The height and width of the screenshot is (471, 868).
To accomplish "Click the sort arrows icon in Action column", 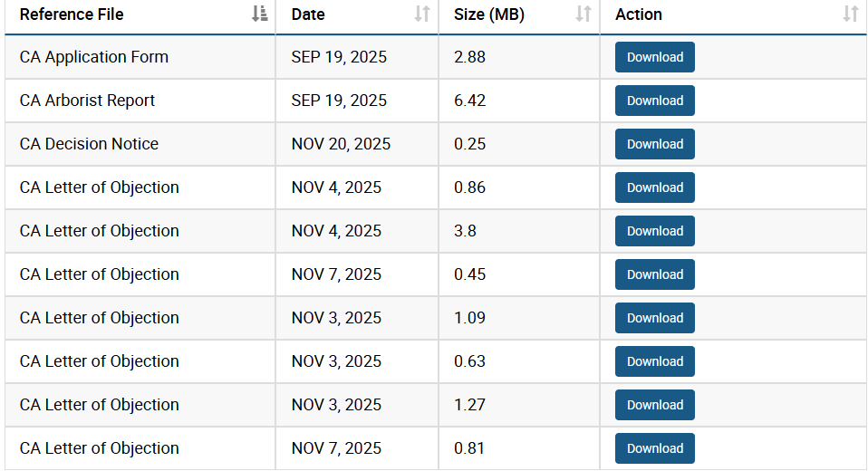I will [850, 14].
